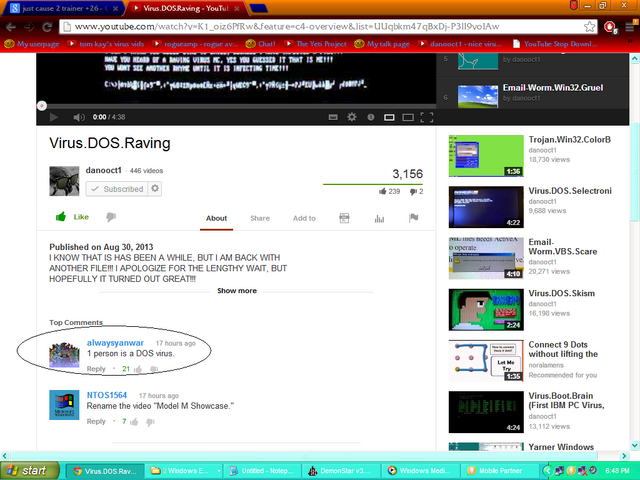Click the watch later clock icon
Screen dimensions: 640x480
click(x=371, y=117)
